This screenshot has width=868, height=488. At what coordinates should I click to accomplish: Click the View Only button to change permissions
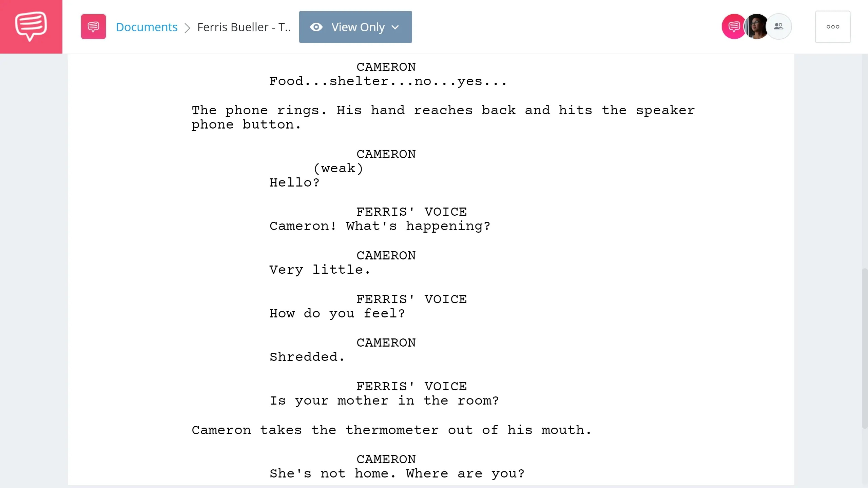(355, 27)
